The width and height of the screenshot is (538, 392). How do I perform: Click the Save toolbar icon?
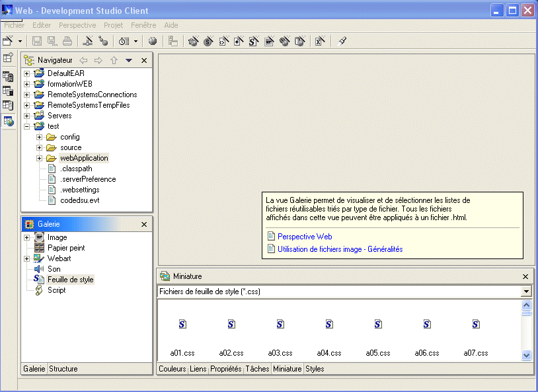coord(37,41)
